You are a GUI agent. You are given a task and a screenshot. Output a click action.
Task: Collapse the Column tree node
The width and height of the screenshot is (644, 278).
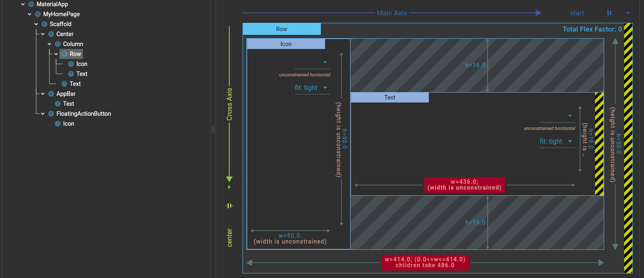pos(49,44)
